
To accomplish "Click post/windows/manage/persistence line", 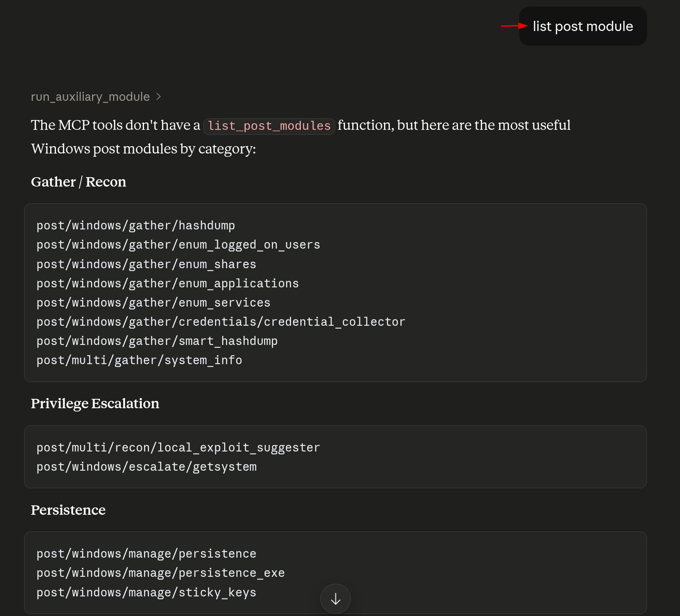I will tap(146, 554).
